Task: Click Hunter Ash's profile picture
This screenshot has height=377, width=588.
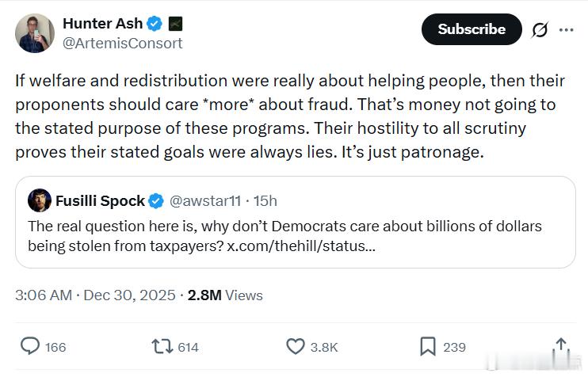Action: [35, 33]
